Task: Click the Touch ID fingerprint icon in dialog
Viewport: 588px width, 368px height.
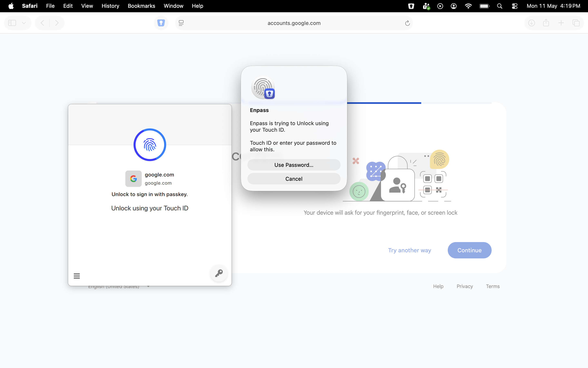Action: (263, 88)
